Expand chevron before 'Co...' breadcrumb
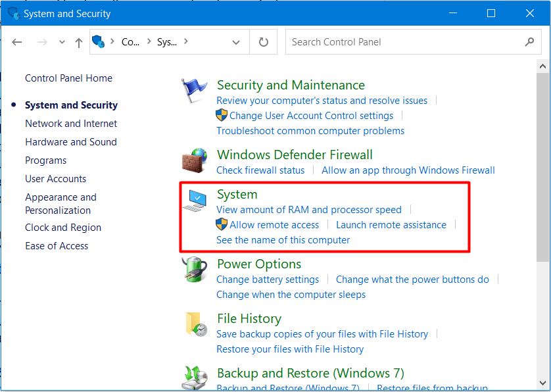 [x=112, y=41]
